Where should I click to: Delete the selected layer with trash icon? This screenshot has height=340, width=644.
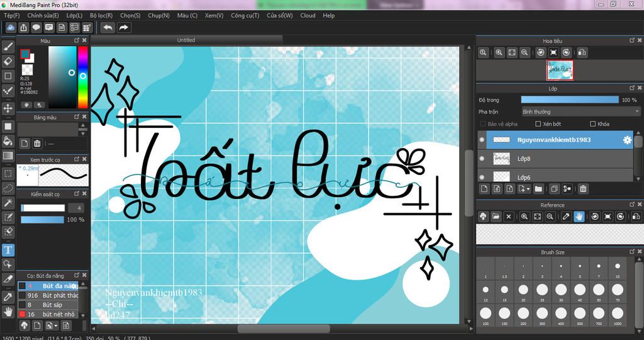[583, 189]
